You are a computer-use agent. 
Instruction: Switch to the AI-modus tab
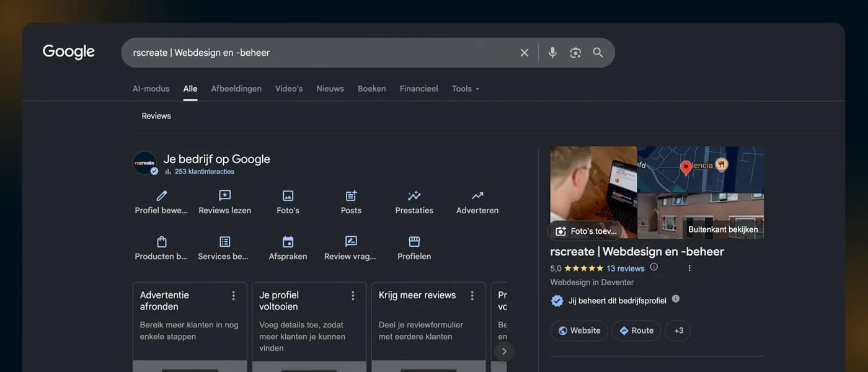pyautogui.click(x=151, y=89)
